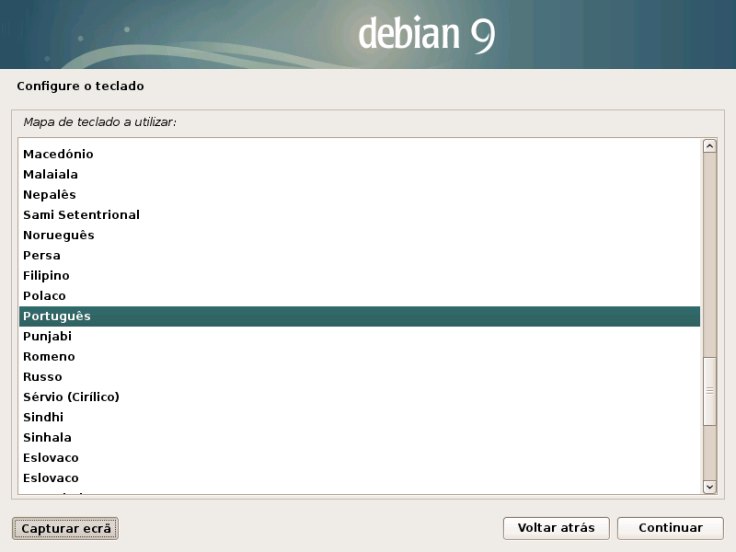This screenshot has width=736, height=552.
Task: Choose the Persa keyboard map
Action: [x=42, y=255]
